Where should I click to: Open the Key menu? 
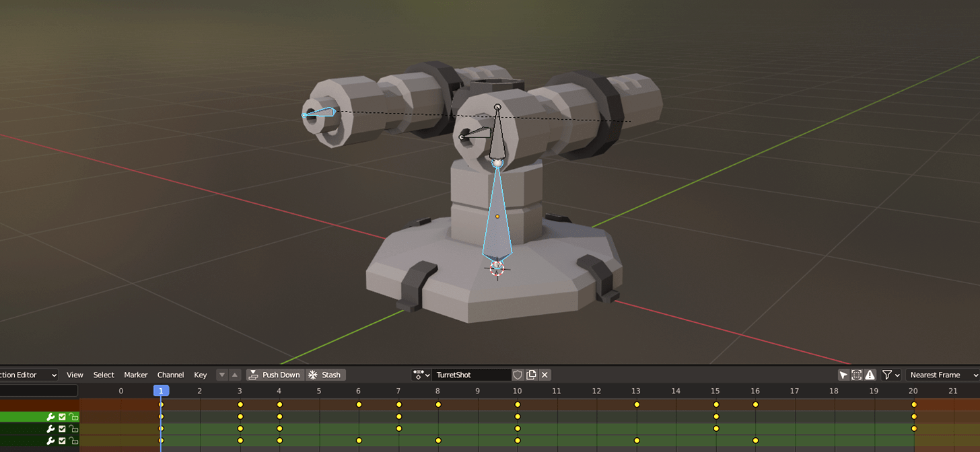[x=200, y=375]
